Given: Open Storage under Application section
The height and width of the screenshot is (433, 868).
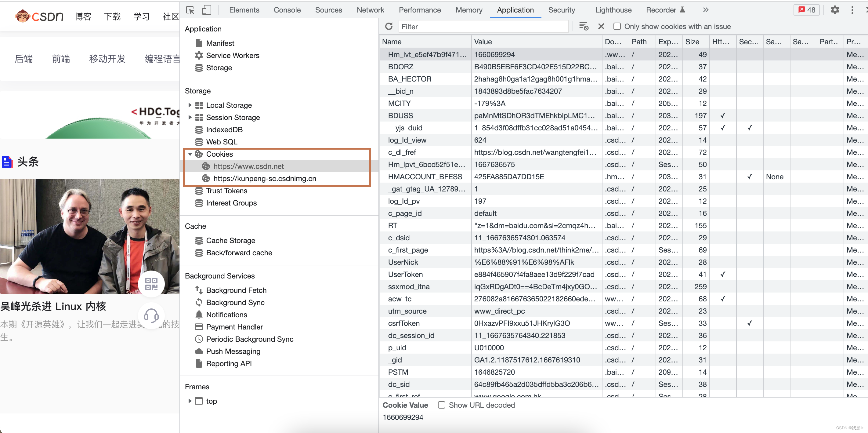Looking at the screenshot, I should pyautogui.click(x=219, y=68).
